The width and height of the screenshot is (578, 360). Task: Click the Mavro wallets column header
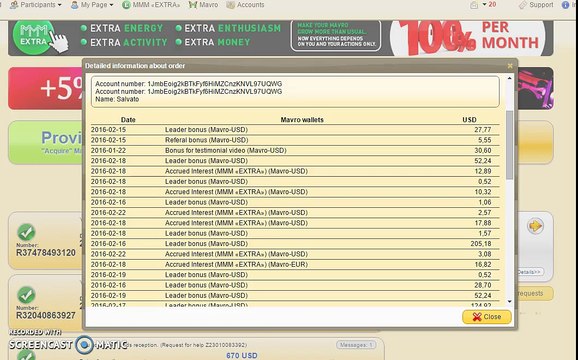(x=302, y=120)
